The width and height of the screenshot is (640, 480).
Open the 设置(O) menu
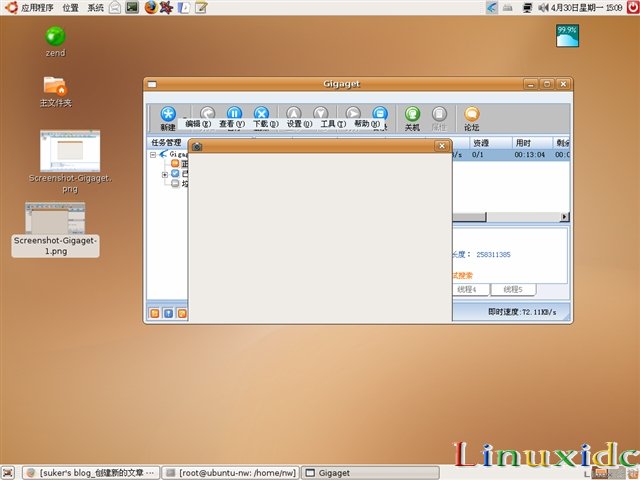[x=299, y=123]
